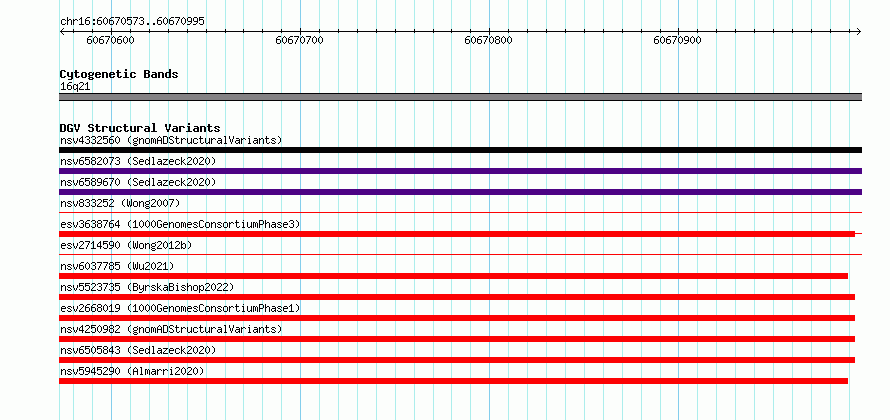The height and width of the screenshot is (420, 890).
Task: Open variant nsv6582073 (Sedlazeck2020) label
Action: point(138,161)
